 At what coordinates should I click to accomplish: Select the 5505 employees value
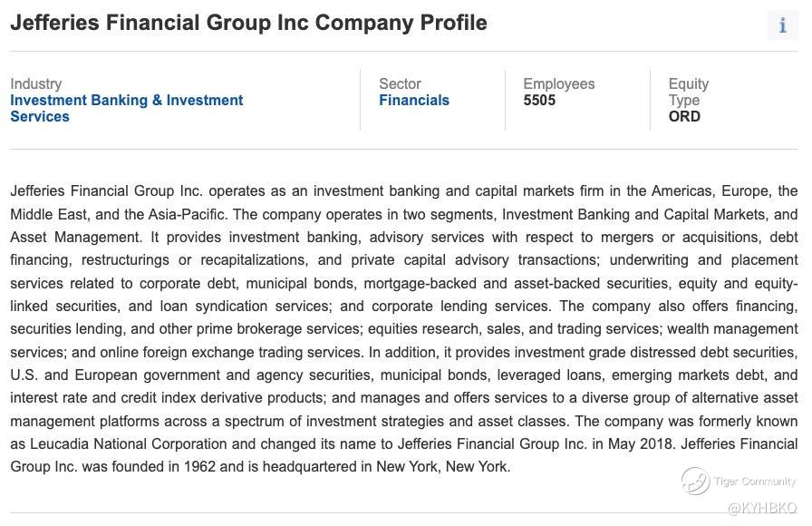point(539,101)
